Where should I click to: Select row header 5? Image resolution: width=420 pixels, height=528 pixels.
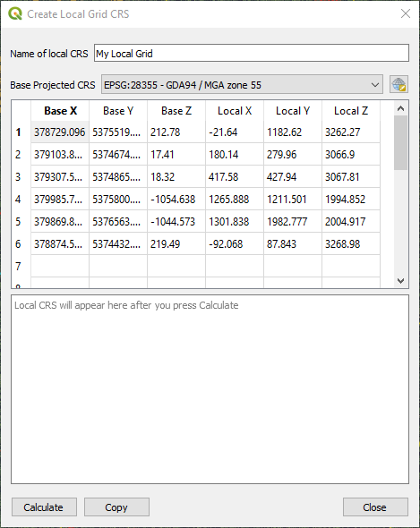coord(21,221)
